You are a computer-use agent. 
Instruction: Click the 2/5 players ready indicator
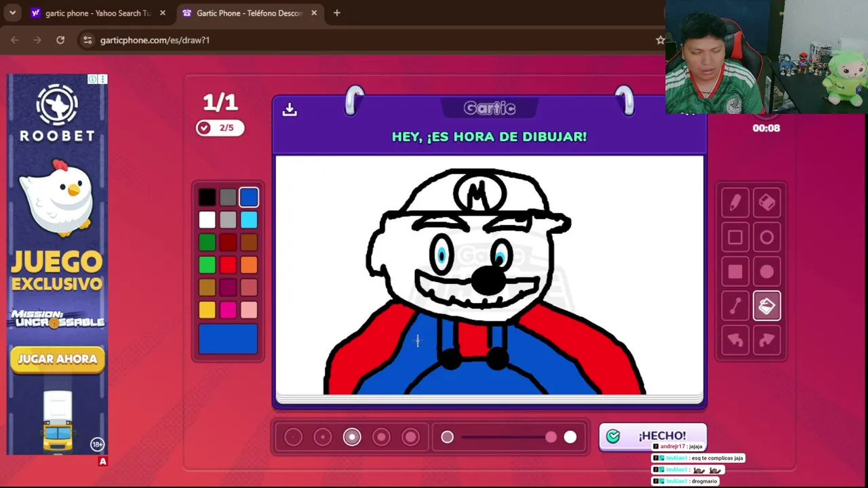point(220,128)
